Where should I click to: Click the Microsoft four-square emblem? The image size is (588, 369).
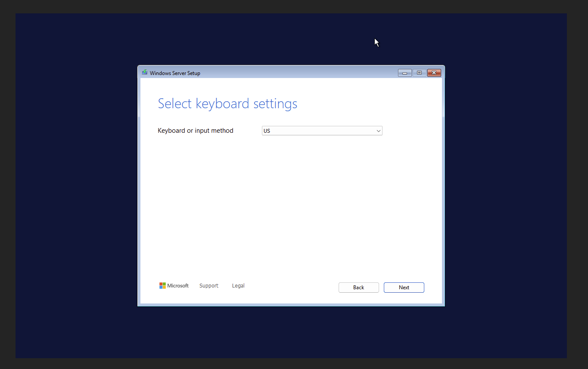162,285
